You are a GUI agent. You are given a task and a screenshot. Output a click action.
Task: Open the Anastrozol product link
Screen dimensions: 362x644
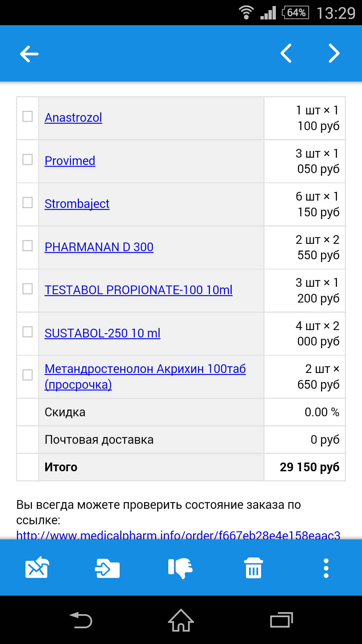click(x=73, y=118)
